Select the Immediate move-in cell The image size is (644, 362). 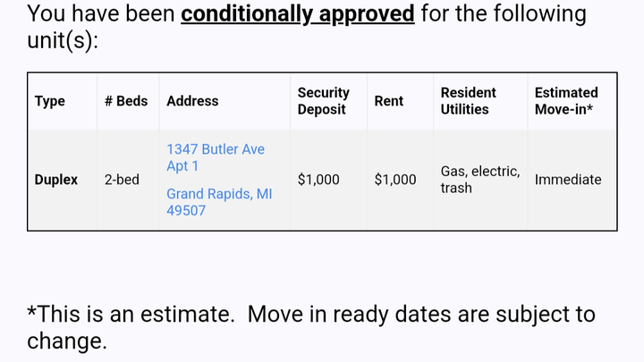pyautogui.click(x=568, y=180)
